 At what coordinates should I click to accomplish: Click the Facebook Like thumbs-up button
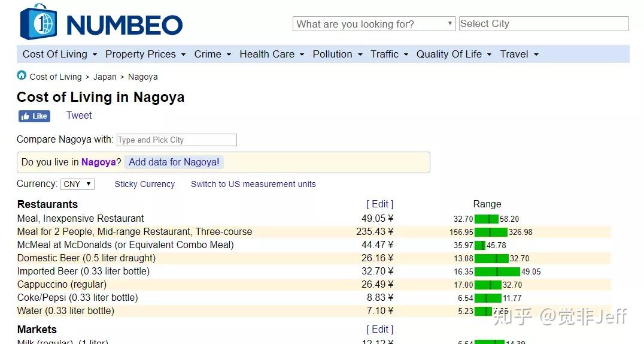(34, 116)
